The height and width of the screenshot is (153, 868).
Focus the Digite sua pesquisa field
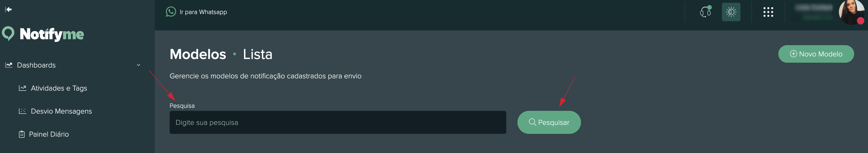pyautogui.click(x=337, y=122)
